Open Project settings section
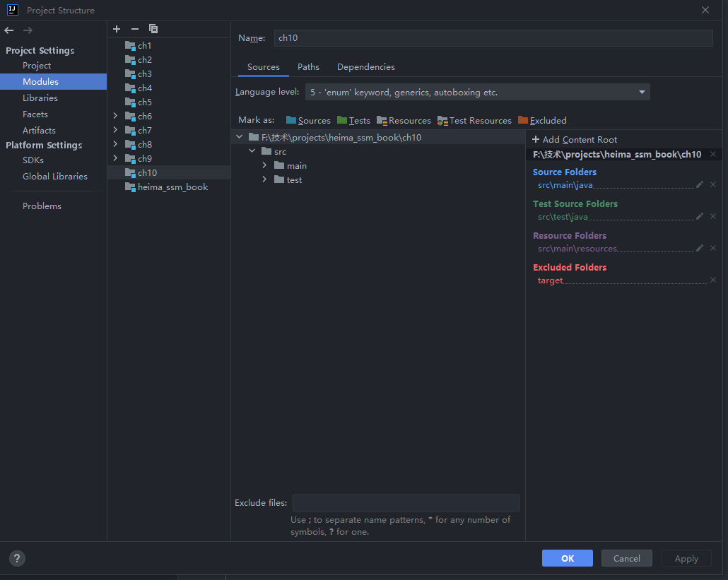Viewport: 728px width, 580px height. point(37,66)
